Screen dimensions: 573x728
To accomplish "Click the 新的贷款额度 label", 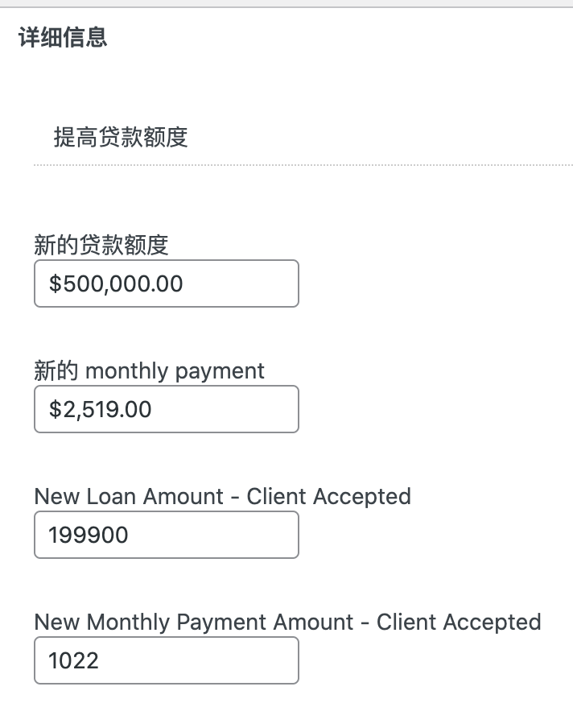I will [x=101, y=245].
